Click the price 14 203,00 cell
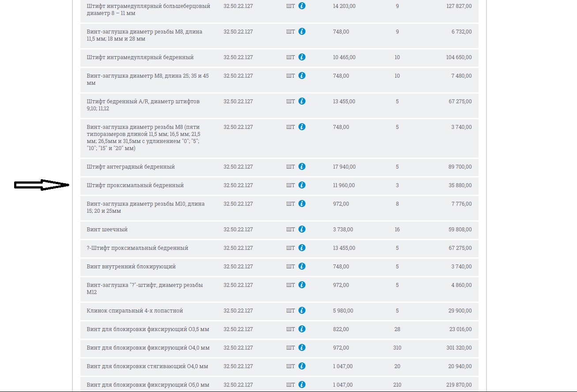The width and height of the screenshot is (577, 392). coord(344,6)
